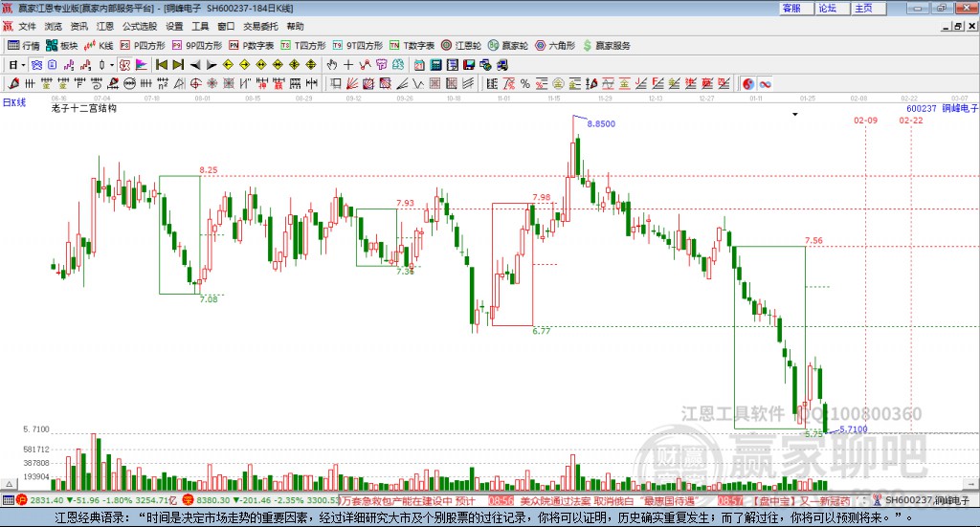
Task: Select the percent % line tool
Action: point(525,83)
